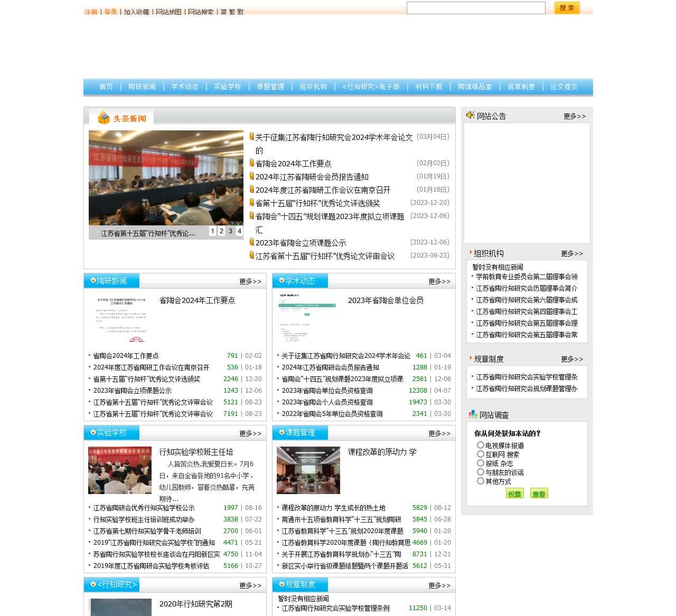Open the 课题管理 section tab header
The width and height of the screenshot is (676, 616).
pyautogui.click(x=300, y=432)
